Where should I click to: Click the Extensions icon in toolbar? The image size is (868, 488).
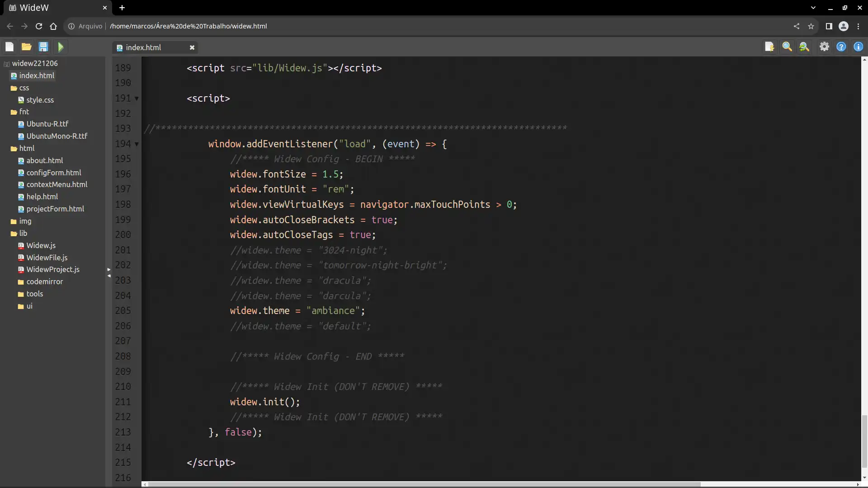[x=828, y=26]
